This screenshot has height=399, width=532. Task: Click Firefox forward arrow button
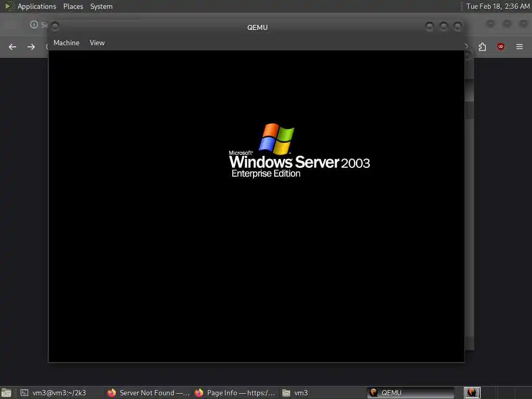coord(31,47)
